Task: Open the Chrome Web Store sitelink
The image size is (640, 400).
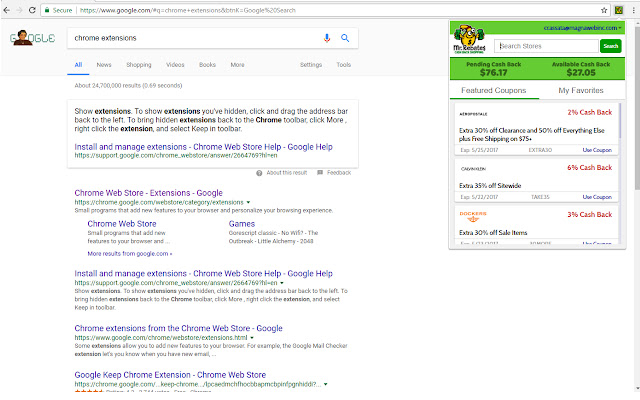Action: (x=122, y=224)
